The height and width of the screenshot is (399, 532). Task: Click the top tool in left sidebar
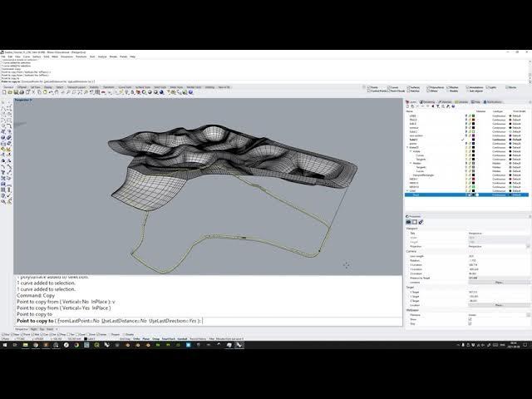point(4,101)
